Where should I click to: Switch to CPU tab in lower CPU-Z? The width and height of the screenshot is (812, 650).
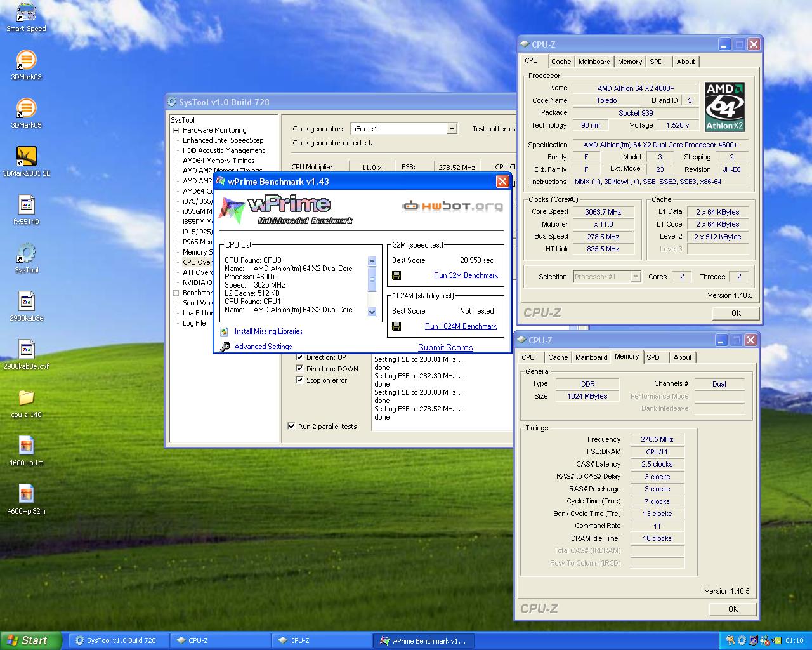pos(528,357)
